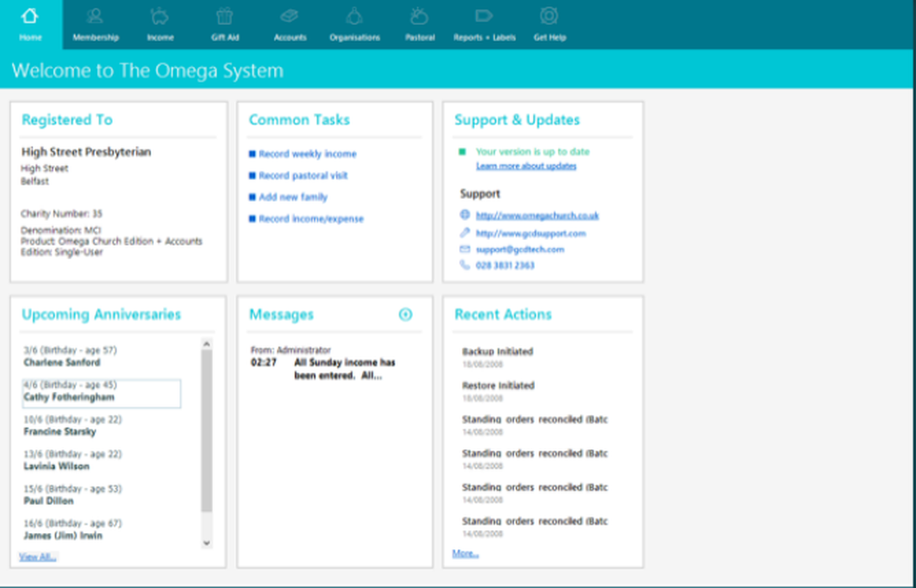This screenshot has height=588, width=916.
Task: Open the Membership section
Action: [95, 25]
